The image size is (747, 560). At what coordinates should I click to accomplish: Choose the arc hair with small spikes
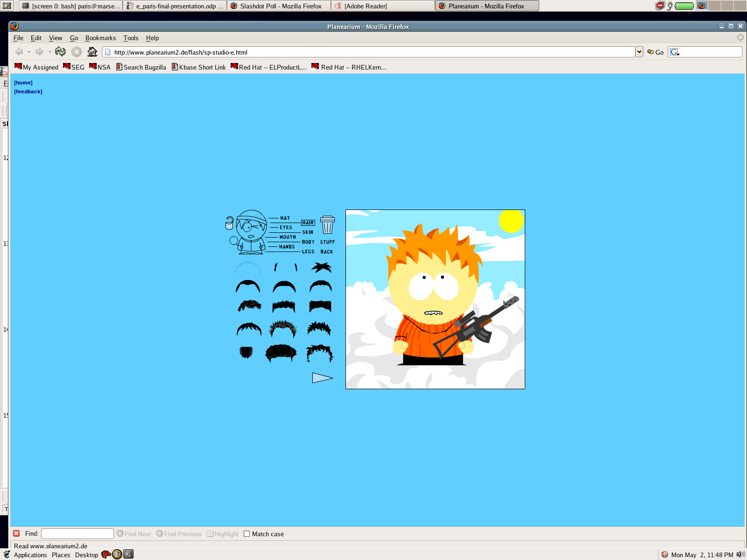coord(249,329)
